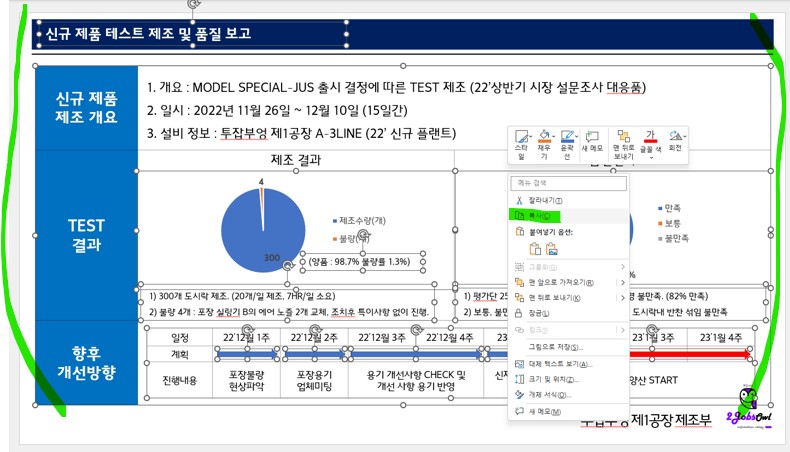Viewport: 790px width, 452px height.
Task: Click the 회전 (Rotate) icon
Action: 675,136
